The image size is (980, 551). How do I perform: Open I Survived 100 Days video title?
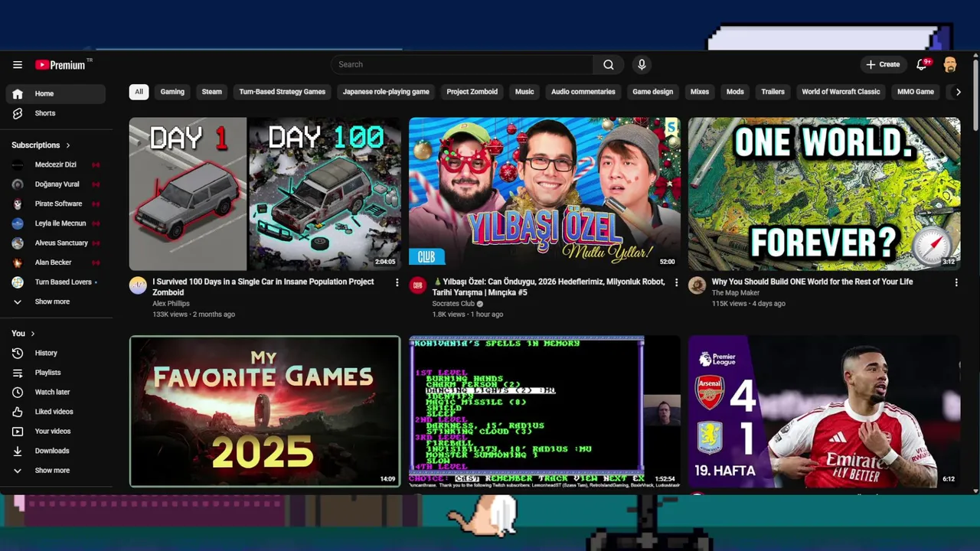click(263, 287)
